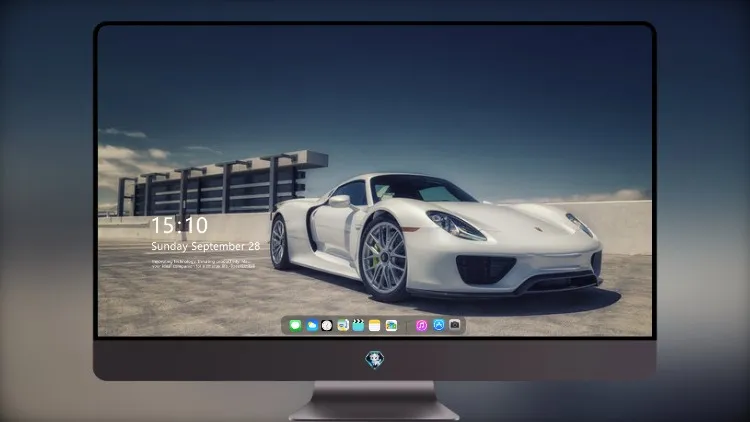Open the pink iTunes music app
This screenshot has height=422, width=750.
tap(421, 325)
